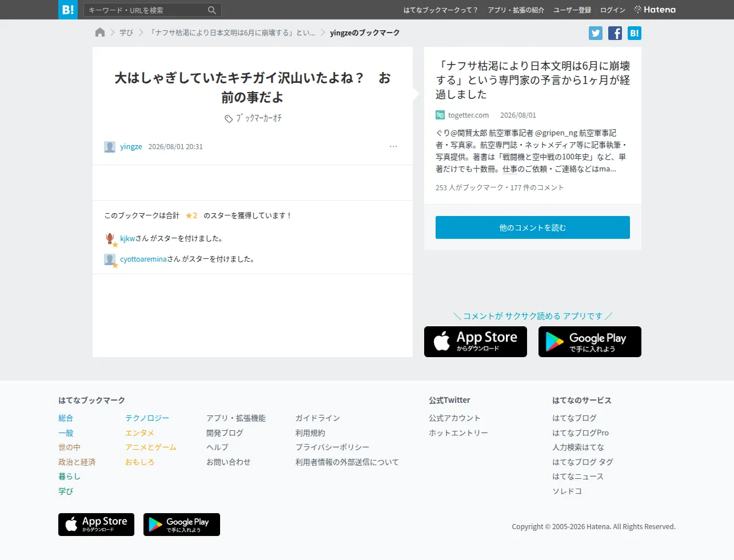Click the テクノロジー footer category
734x560 pixels.
point(147,418)
